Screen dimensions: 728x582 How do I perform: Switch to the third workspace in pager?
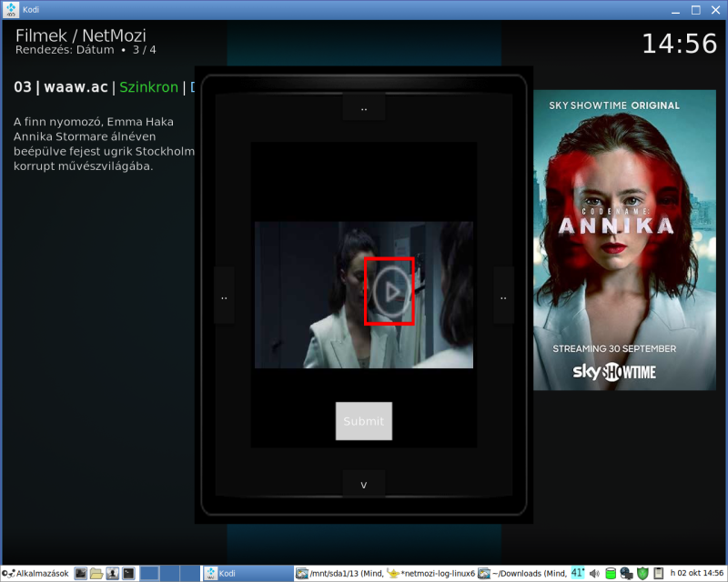coord(189,573)
